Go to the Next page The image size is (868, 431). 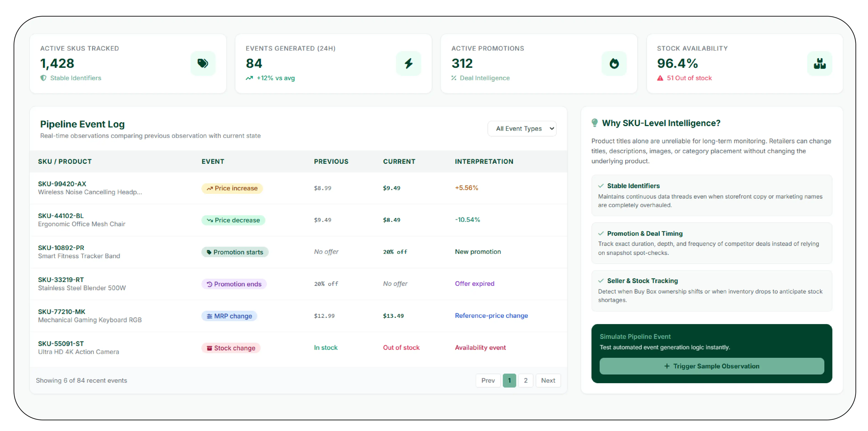click(548, 380)
